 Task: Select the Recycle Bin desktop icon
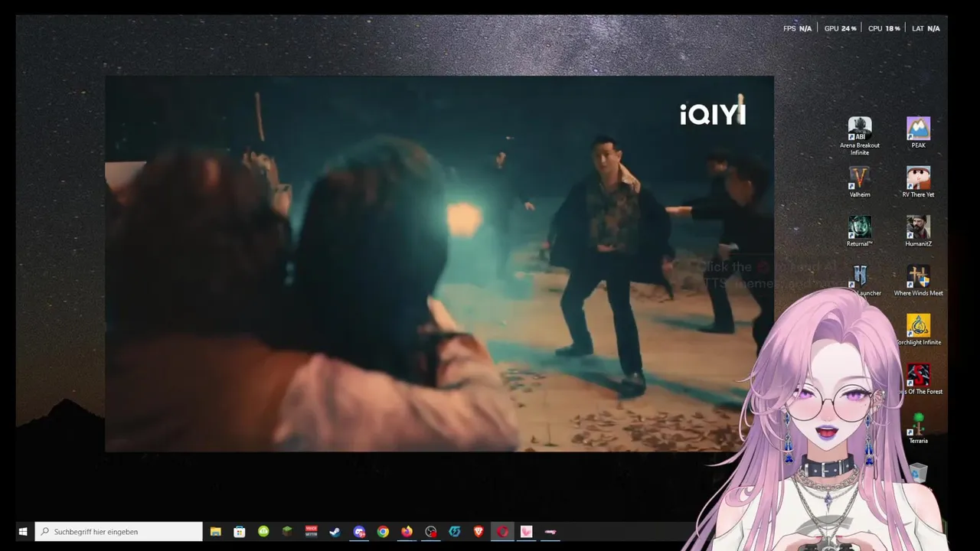click(x=919, y=474)
